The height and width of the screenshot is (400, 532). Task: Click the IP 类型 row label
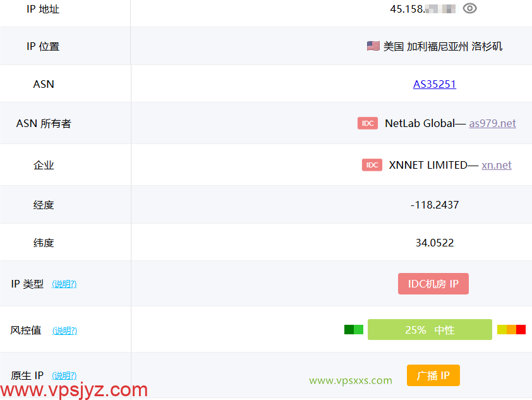tap(27, 284)
